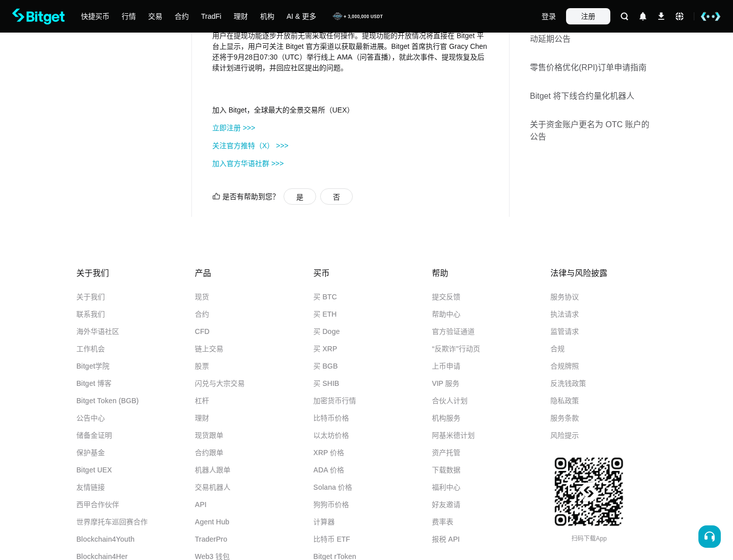Open the 快捷买币 menu

[95, 16]
